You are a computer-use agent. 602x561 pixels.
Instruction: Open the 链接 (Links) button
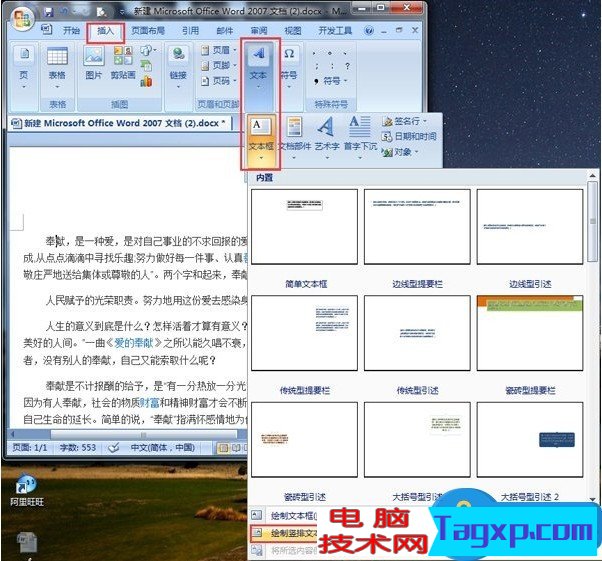click(x=178, y=68)
